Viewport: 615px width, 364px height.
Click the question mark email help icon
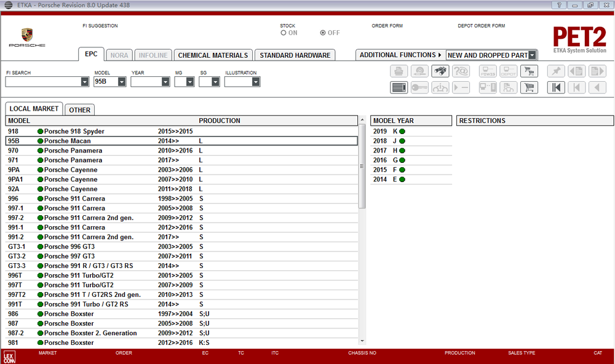click(461, 71)
